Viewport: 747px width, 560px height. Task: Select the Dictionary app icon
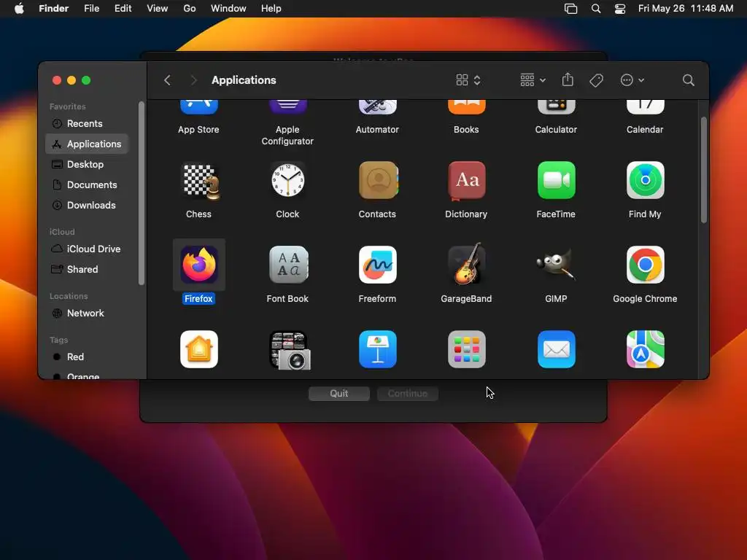466,181
